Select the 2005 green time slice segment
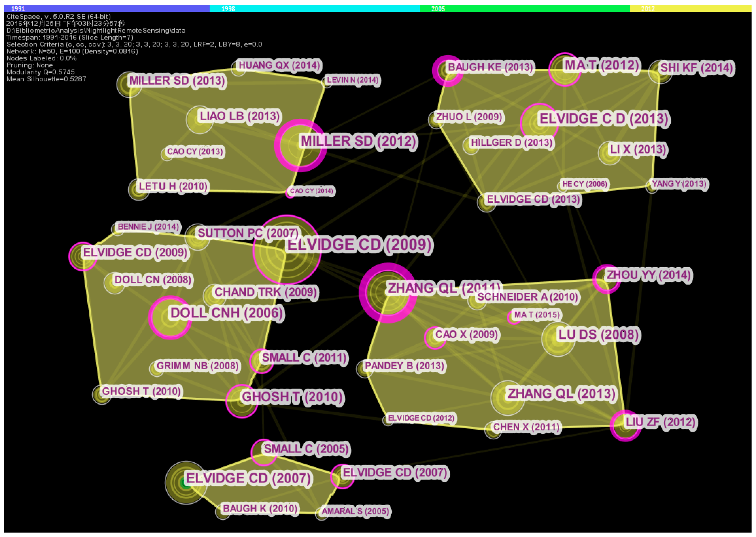The width and height of the screenshot is (756, 537). click(524, 9)
